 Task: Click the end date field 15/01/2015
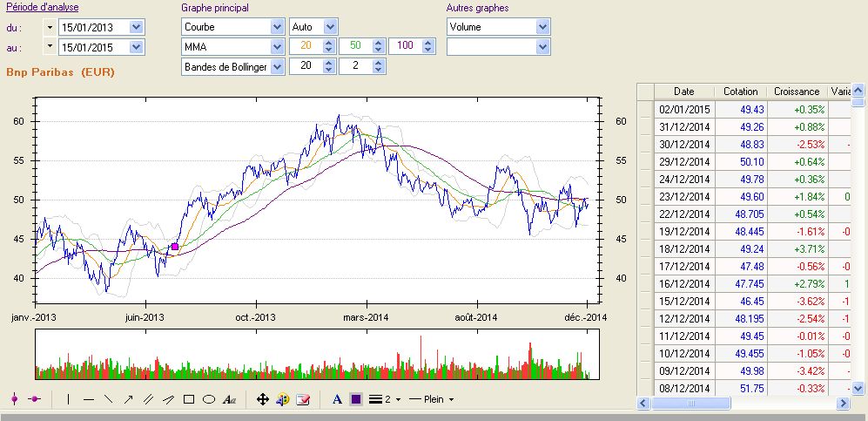click(x=92, y=46)
